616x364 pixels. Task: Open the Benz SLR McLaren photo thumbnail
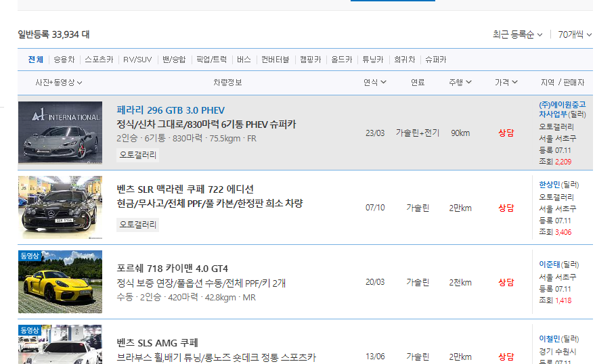tap(60, 207)
